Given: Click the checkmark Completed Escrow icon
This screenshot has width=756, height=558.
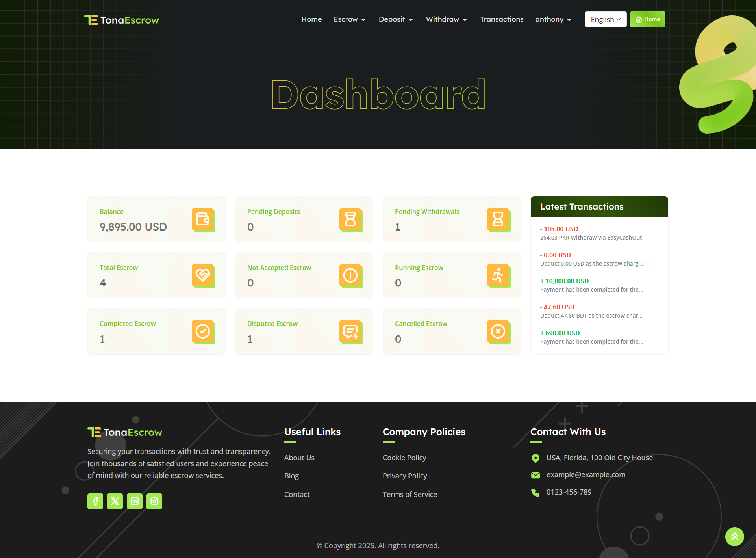Looking at the screenshot, I should click(203, 331).
